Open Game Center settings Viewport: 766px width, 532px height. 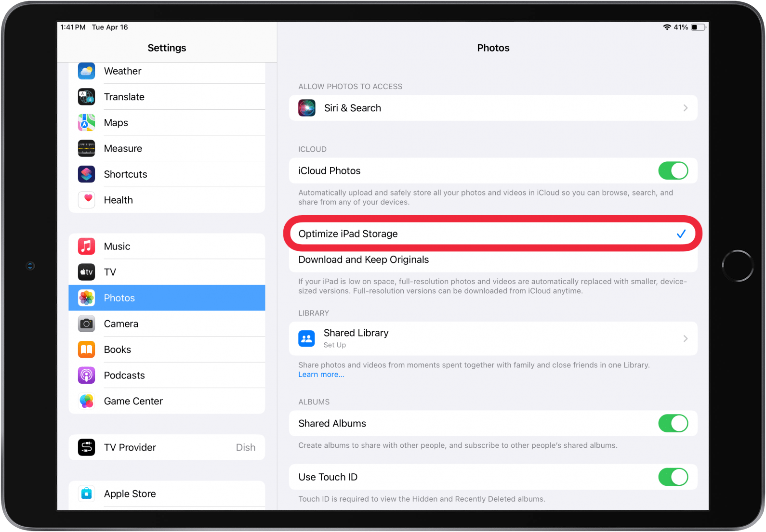[167, 401]
